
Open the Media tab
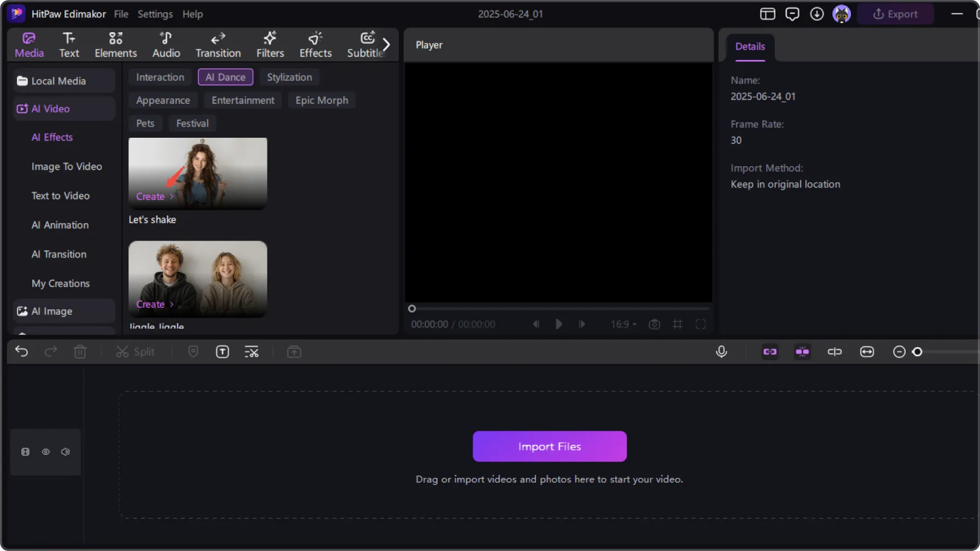(29, 45)
